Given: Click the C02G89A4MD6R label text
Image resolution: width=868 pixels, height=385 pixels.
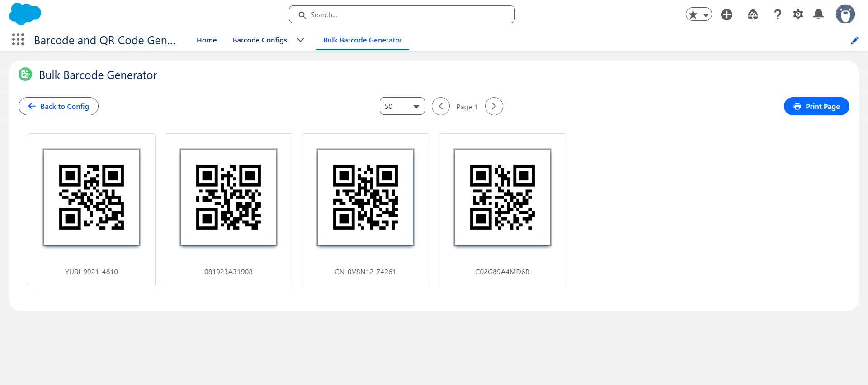Looking at the screenshot, I should 502,272.
